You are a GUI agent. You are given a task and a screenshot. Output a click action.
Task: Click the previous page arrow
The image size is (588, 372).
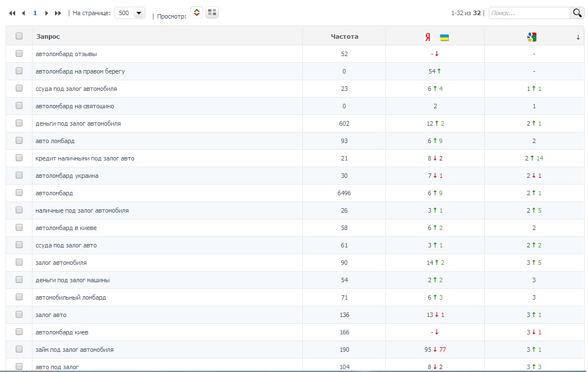pos(24,13)
